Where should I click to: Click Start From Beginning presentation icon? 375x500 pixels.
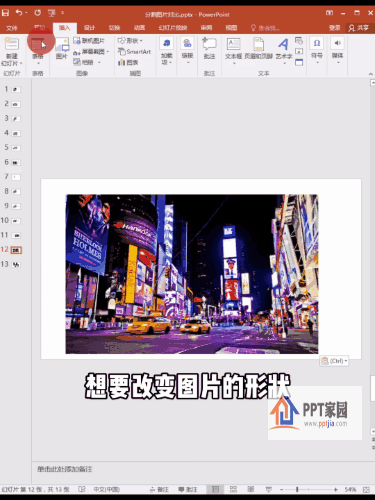[52, 13]
